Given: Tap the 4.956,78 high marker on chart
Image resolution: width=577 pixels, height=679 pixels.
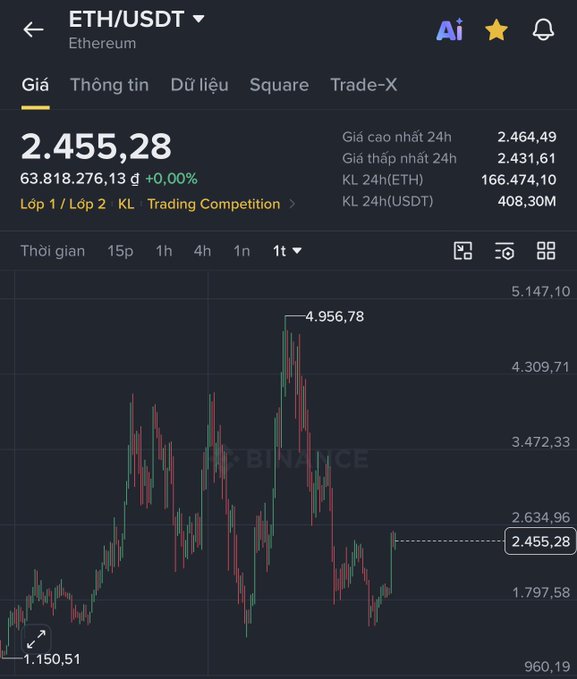Looking at the screenshot, I should (334, 317).
